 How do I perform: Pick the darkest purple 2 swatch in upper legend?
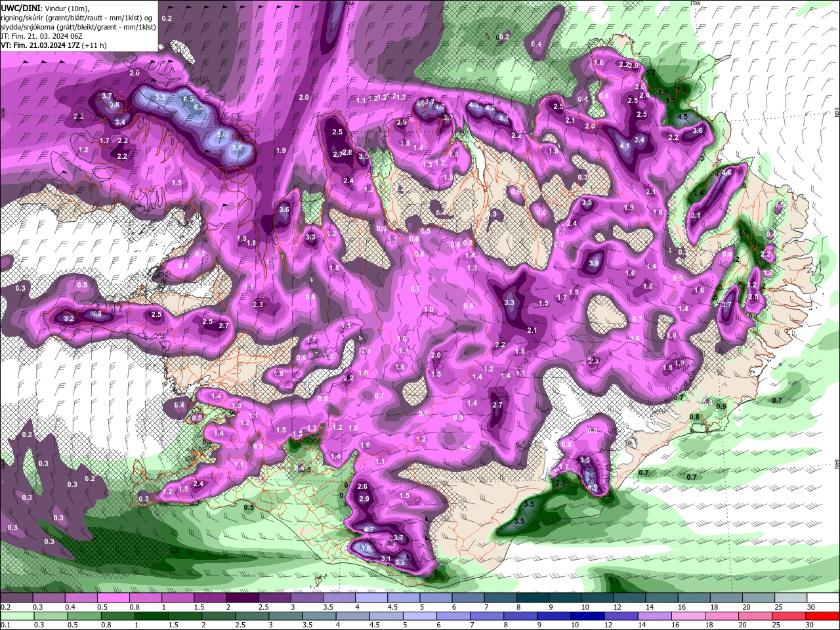[x=243, y=598]
